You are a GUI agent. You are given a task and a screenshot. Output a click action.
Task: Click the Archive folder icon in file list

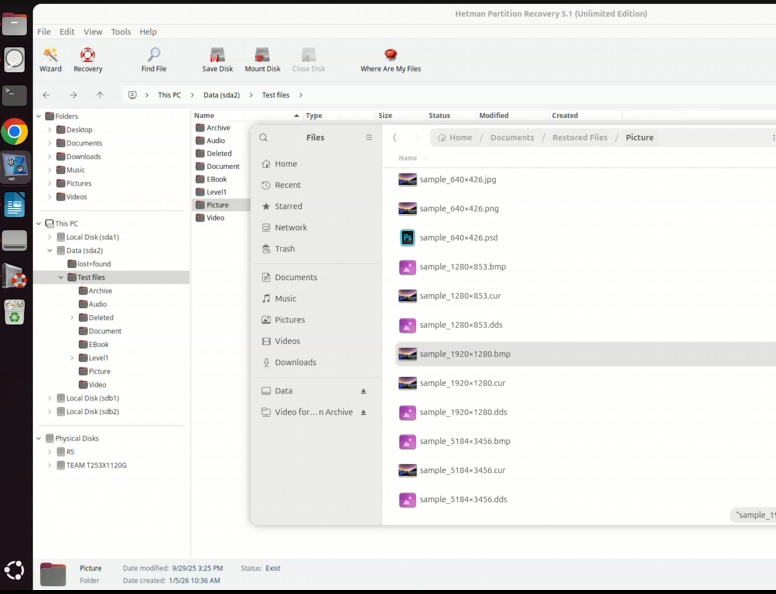tap(200, 128)
